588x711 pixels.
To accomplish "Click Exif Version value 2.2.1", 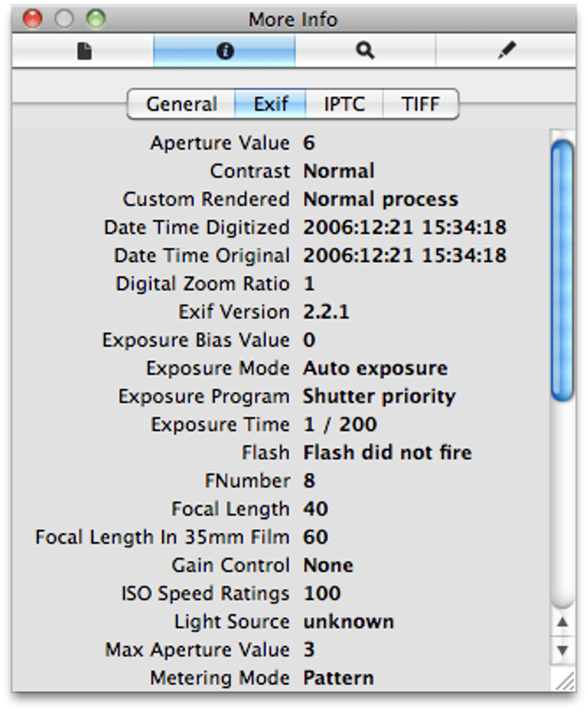I will pos(326,312).
